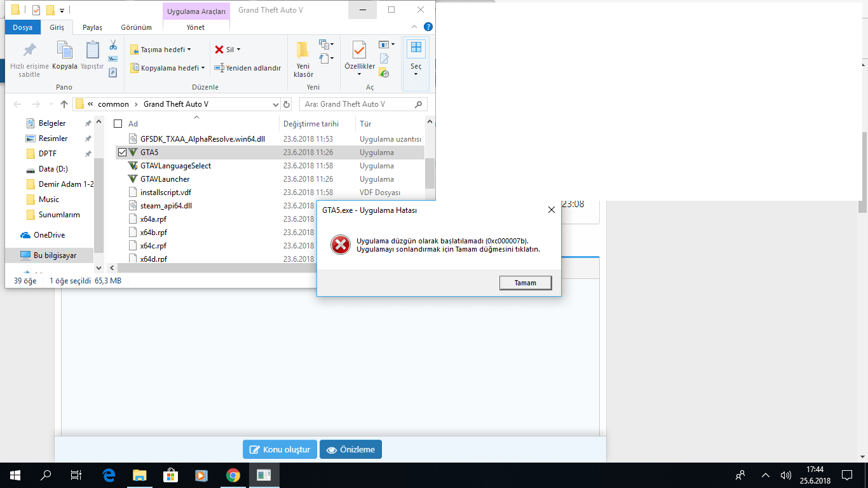Refresh the Grand Theft Auto V folder view

[287, 104]
